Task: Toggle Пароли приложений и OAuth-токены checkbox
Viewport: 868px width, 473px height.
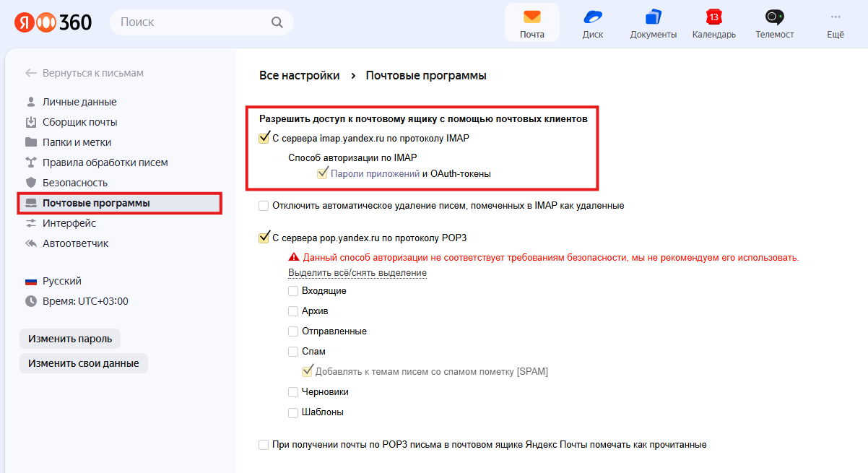Action: [322, 173]
